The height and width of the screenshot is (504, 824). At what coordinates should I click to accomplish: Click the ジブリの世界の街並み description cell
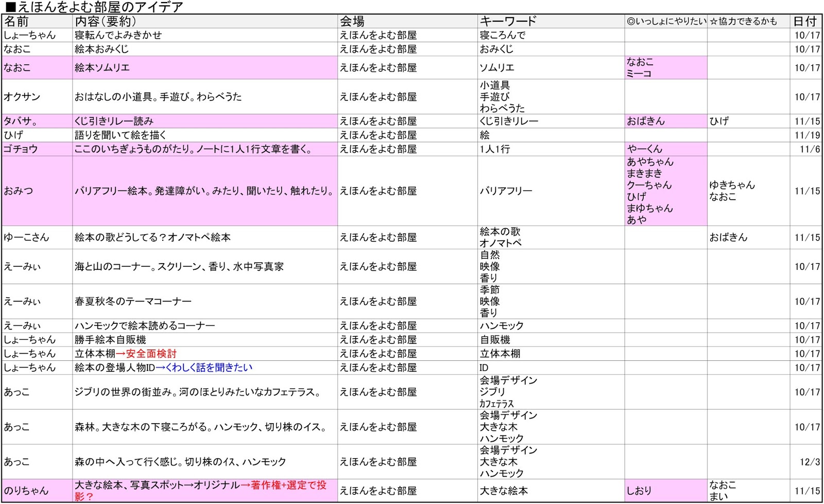pos(205,392)
